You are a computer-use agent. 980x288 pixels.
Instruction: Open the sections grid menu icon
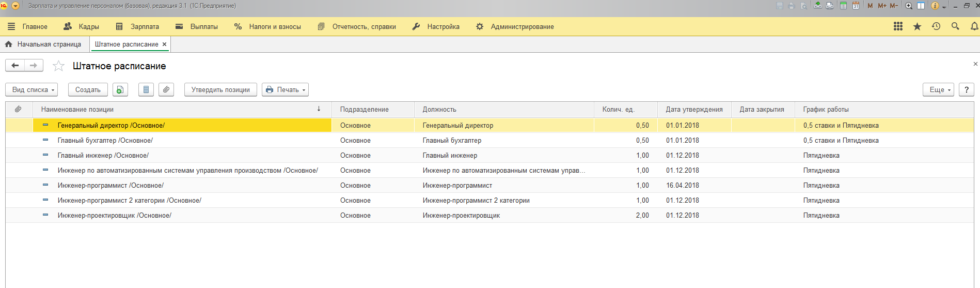[898, 26]
